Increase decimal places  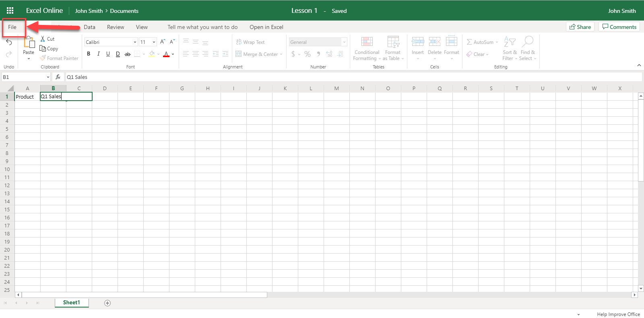click(329, 54)
